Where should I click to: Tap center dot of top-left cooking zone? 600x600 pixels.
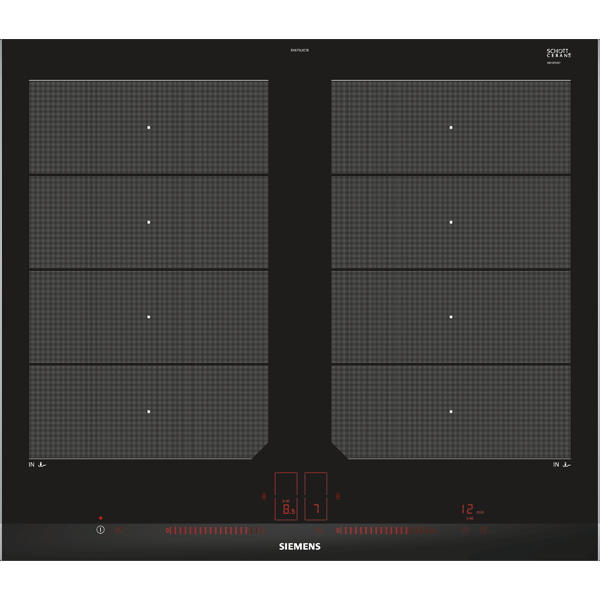pos(149,127)
